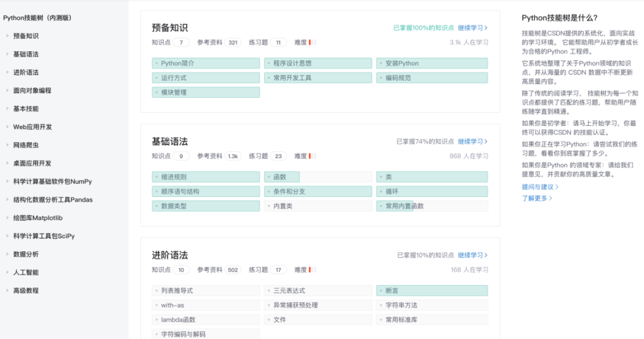Image resolution: width=644 pixels, height=339 pixels.
Task: Click the 预备知识 section heading
Action: (169, 28)
